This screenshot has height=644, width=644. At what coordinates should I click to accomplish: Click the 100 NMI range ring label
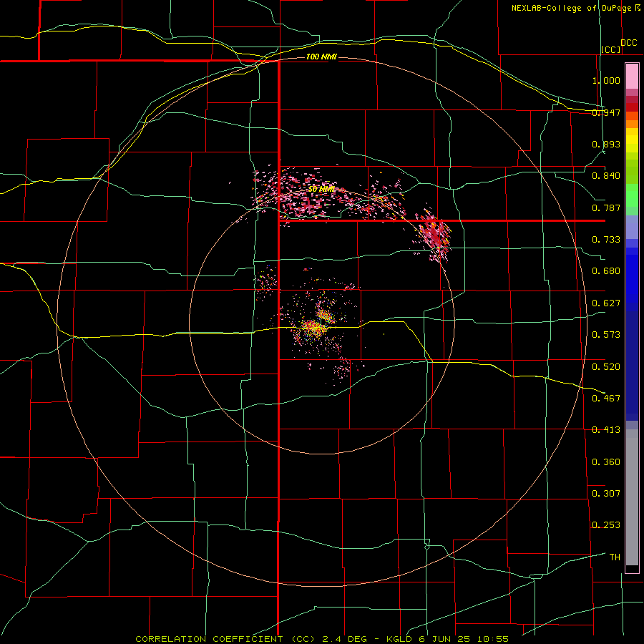pos(321,57)
